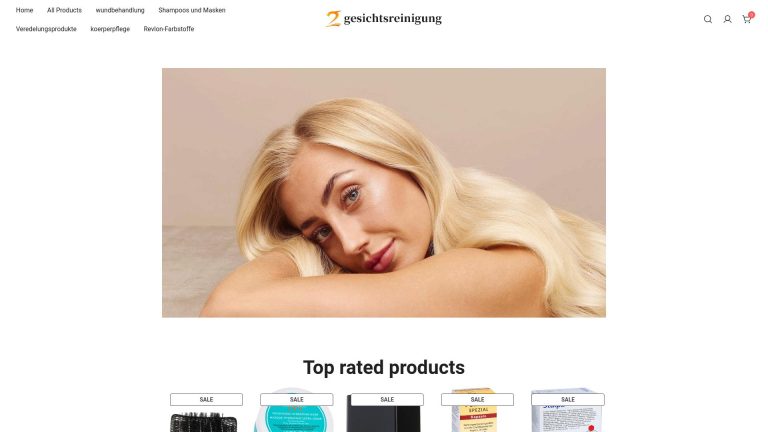Go to the Home menu item

tap(24, 10)
